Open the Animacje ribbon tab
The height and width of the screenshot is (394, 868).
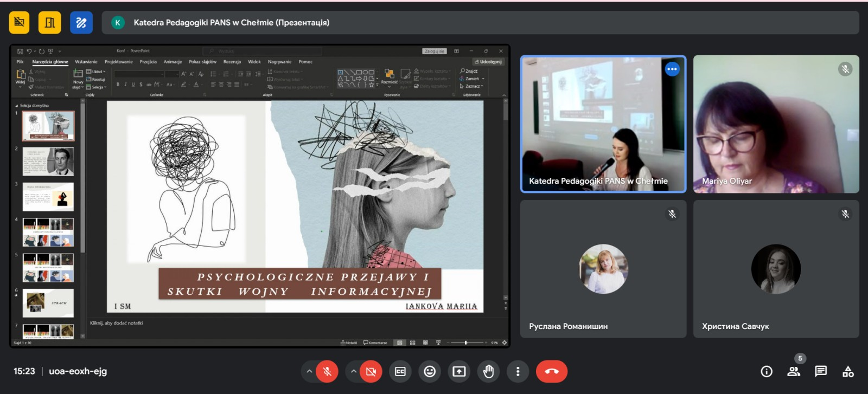tap(173, 62)
